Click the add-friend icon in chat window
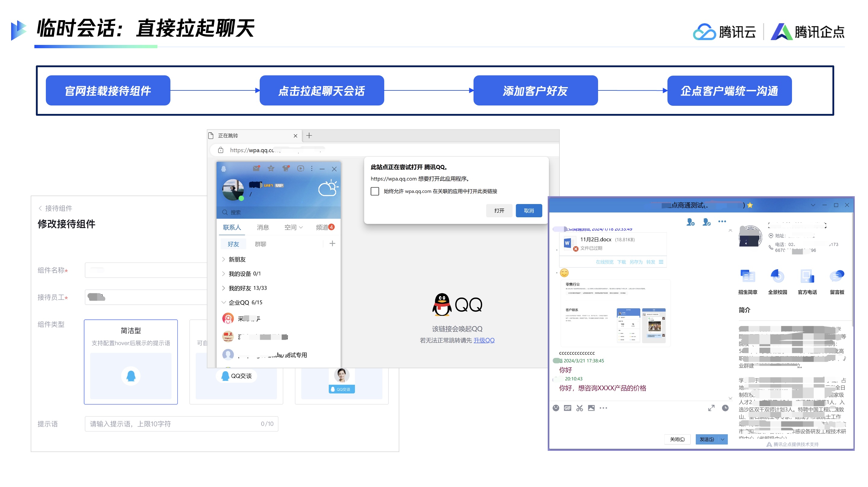 [x=690, y=222]
